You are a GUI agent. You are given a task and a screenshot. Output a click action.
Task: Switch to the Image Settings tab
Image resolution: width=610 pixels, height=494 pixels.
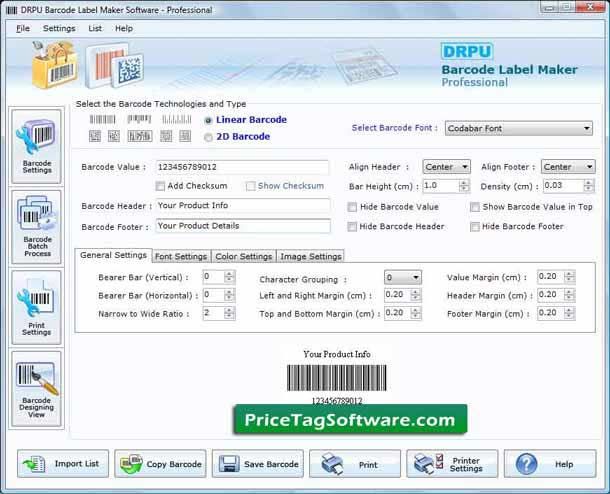coord(311,256)
